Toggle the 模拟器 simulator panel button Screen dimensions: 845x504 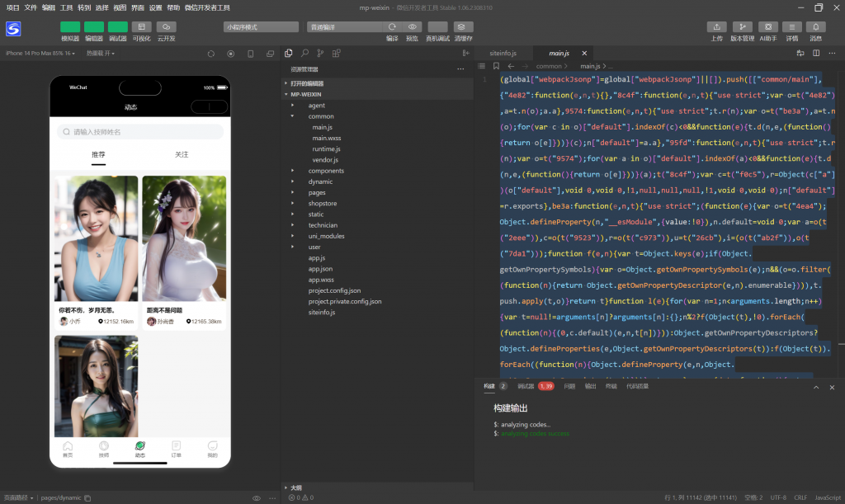coord(70,27)
